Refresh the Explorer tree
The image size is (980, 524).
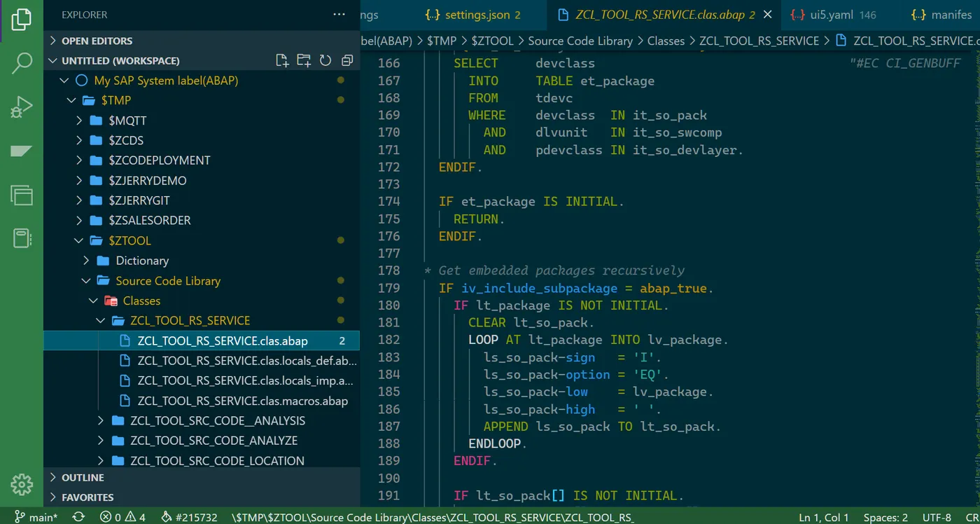[x=325, y=60]
